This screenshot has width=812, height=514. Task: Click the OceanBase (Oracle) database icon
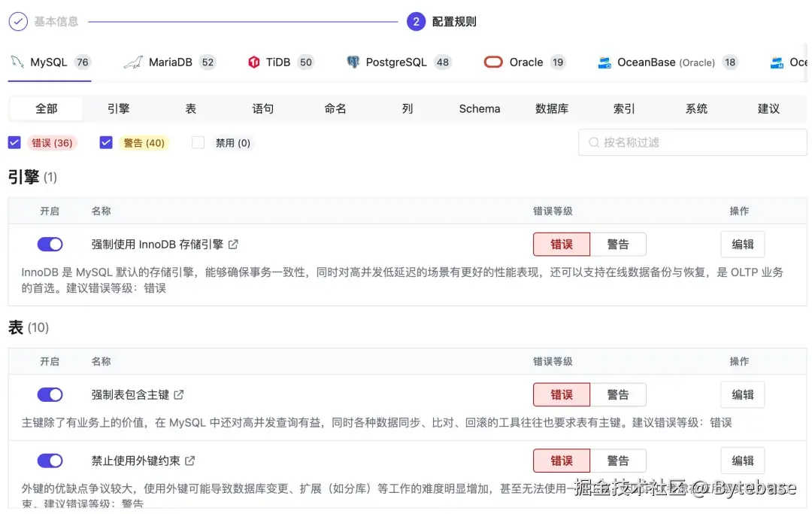coord(605,62)
